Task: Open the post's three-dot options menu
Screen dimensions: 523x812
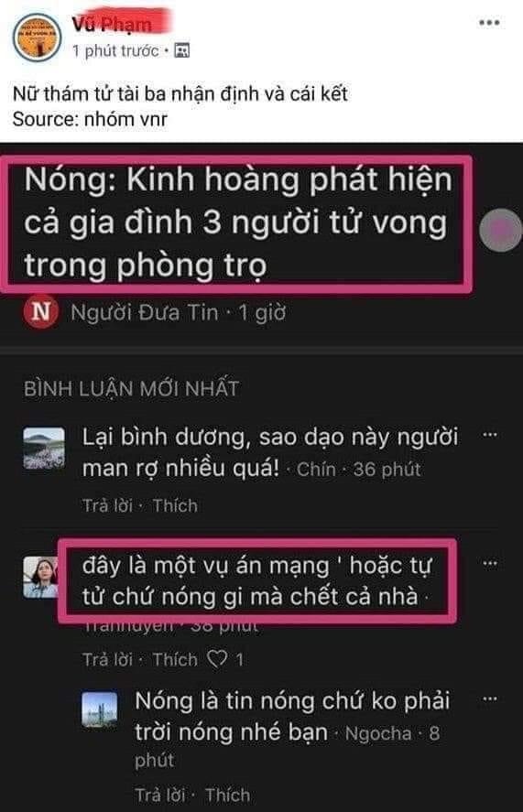Action: tap(489, 23)
